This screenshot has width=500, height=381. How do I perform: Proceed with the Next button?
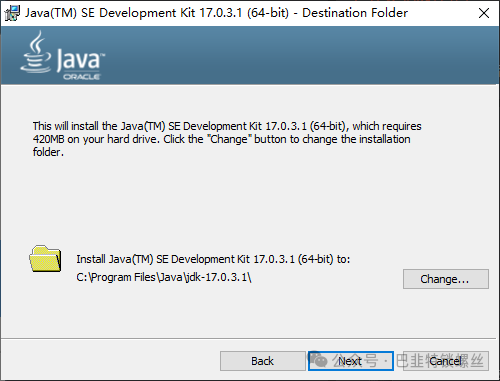click(x=351, y=361)
